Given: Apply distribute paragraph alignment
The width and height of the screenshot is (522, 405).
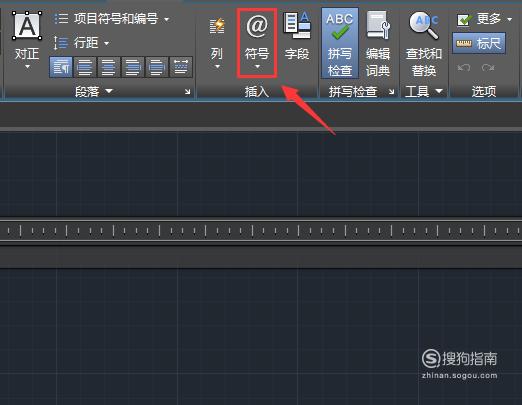Looking at the screenshot, I should click(x=181, y=67).
